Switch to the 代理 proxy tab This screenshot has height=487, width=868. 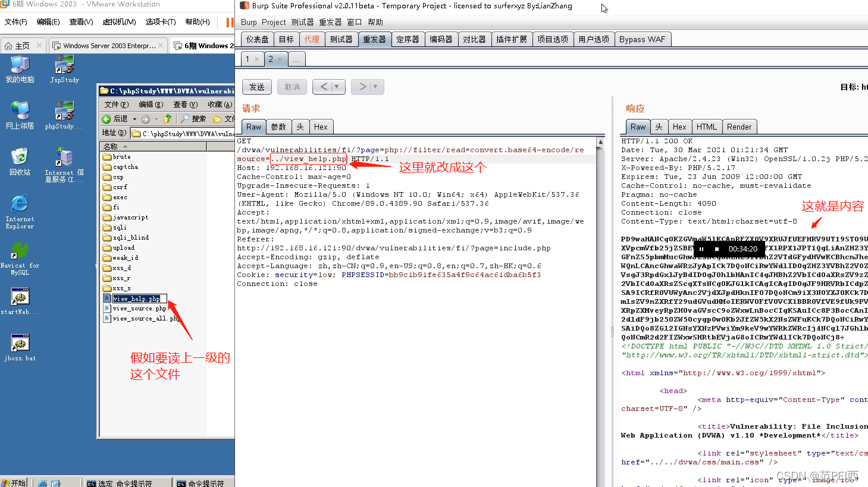312,39
